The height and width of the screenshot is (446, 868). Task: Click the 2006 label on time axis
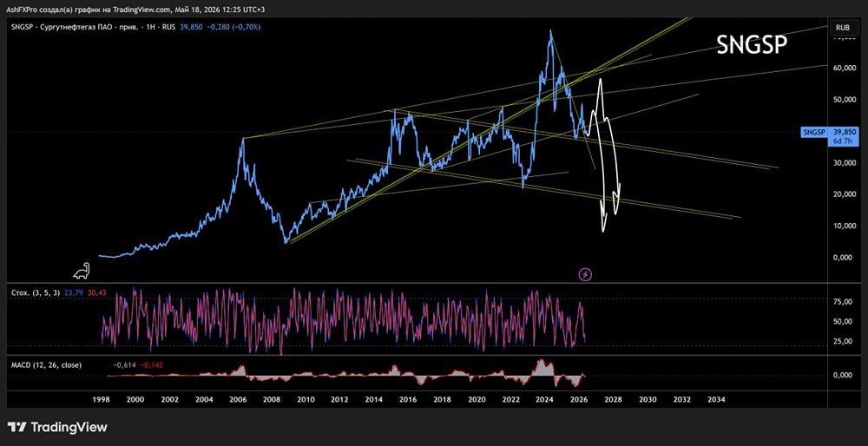(x=238, y=399)
